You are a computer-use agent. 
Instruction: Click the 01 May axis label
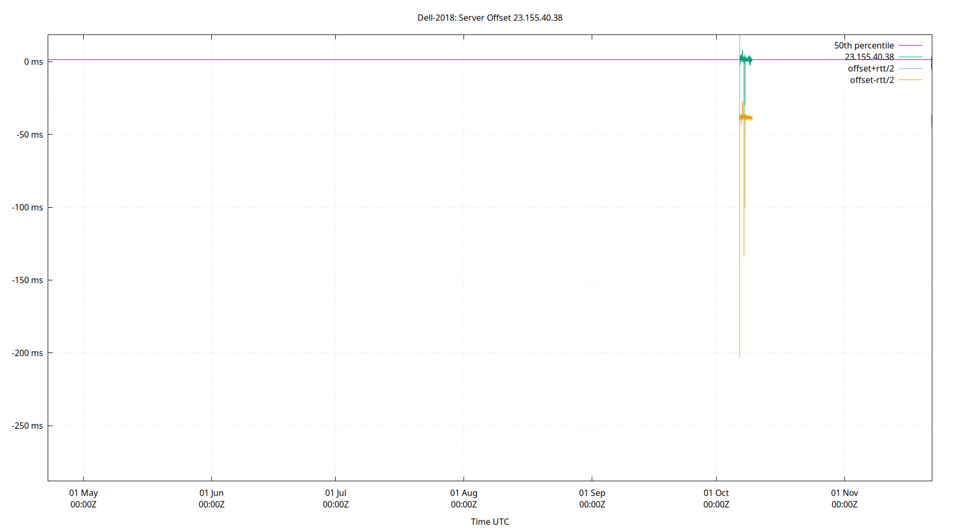(83, 493)
